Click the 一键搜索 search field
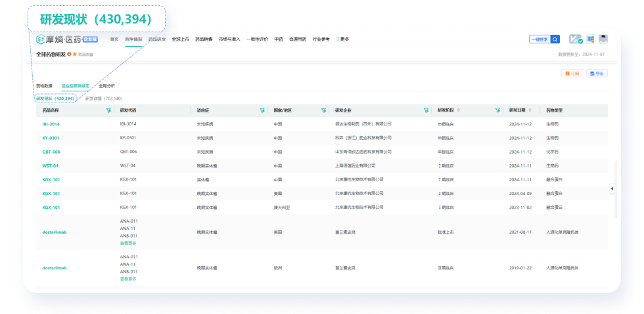644x314 pixels. [540, 39]
